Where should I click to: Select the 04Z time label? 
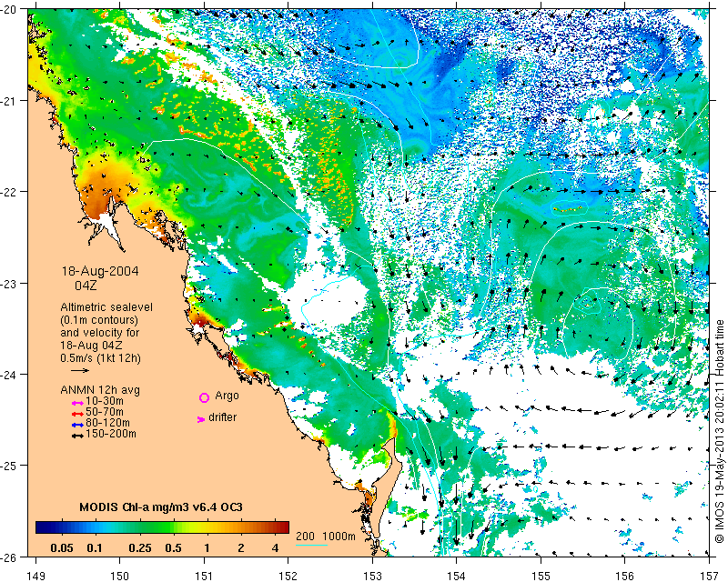(x=86, y=285)
